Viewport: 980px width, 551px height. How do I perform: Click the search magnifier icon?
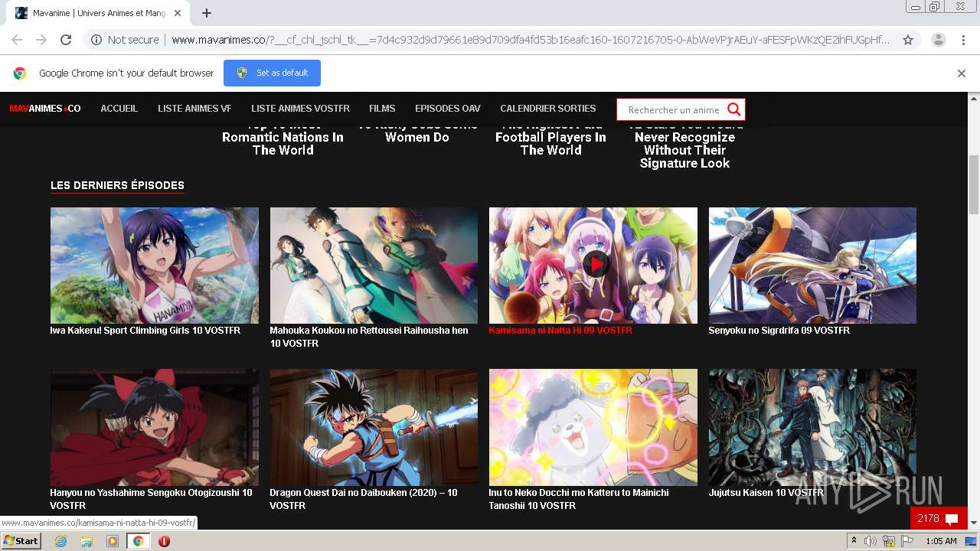(x=733, y=109)
